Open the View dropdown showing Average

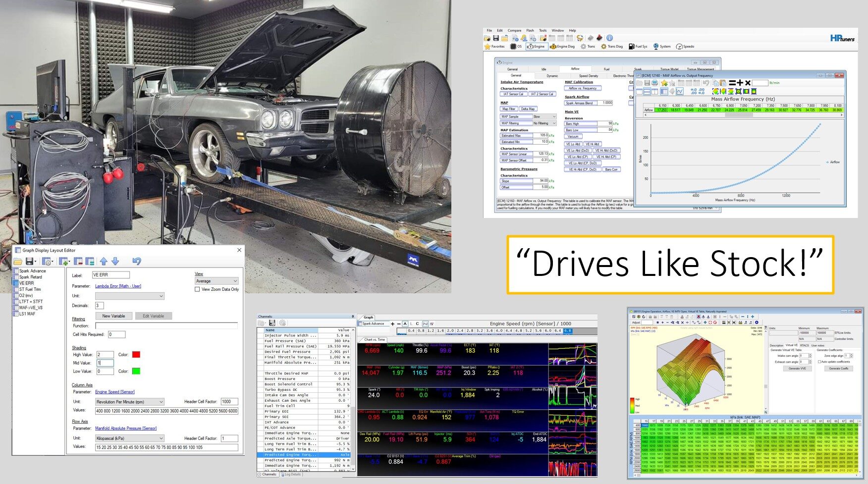[217, 281]
